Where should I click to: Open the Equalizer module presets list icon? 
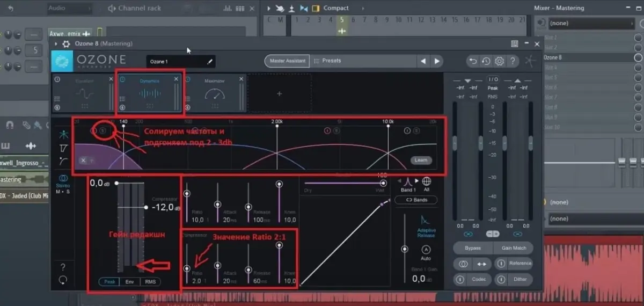tap(57, 99)
